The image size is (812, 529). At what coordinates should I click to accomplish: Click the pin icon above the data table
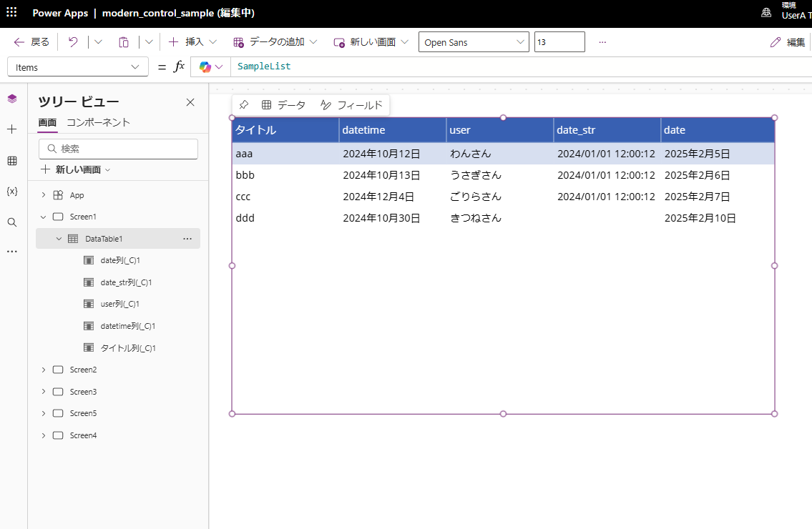[244, 105]
